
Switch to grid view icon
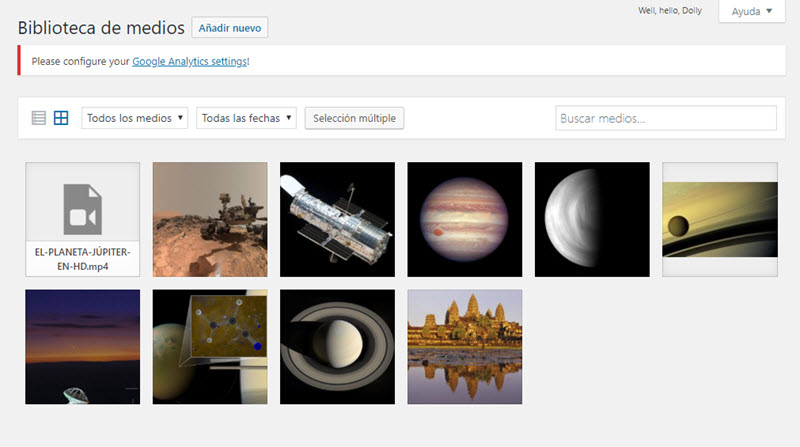pyautogui.click(x=61, y=118)
